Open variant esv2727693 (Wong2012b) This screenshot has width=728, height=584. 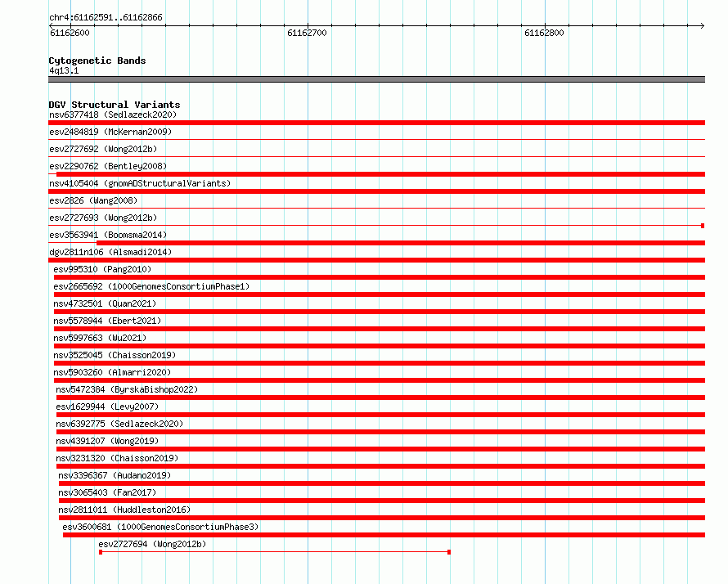pos(103,218)
